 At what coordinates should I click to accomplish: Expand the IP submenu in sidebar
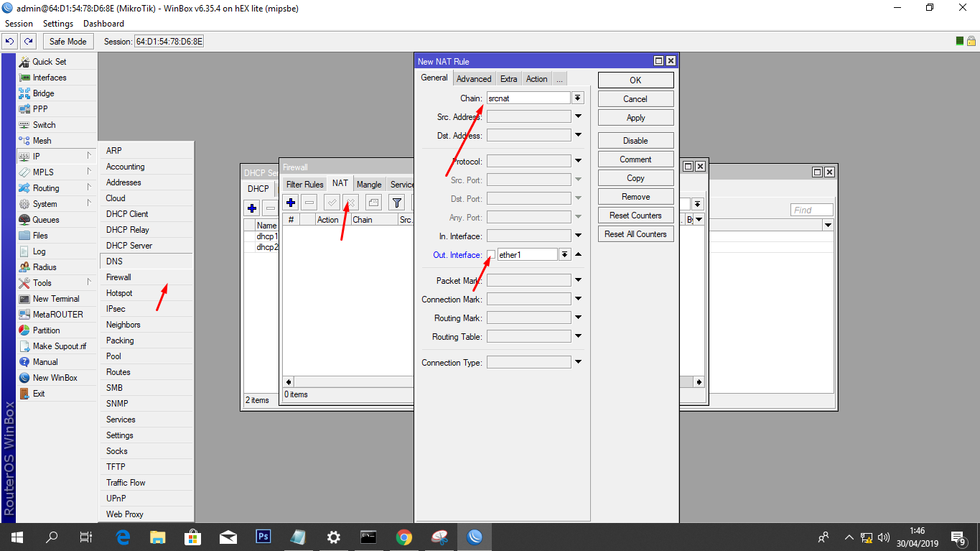click(x=57, y=157)
